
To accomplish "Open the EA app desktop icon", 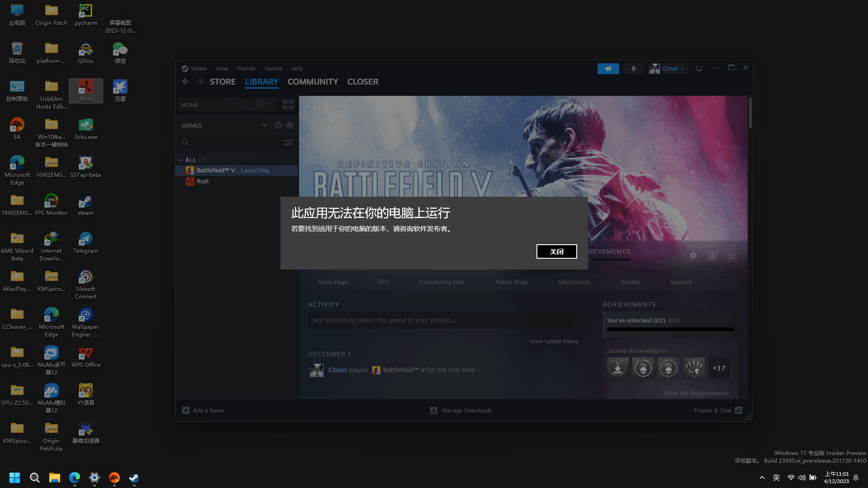I will click(x=17, y=128).
